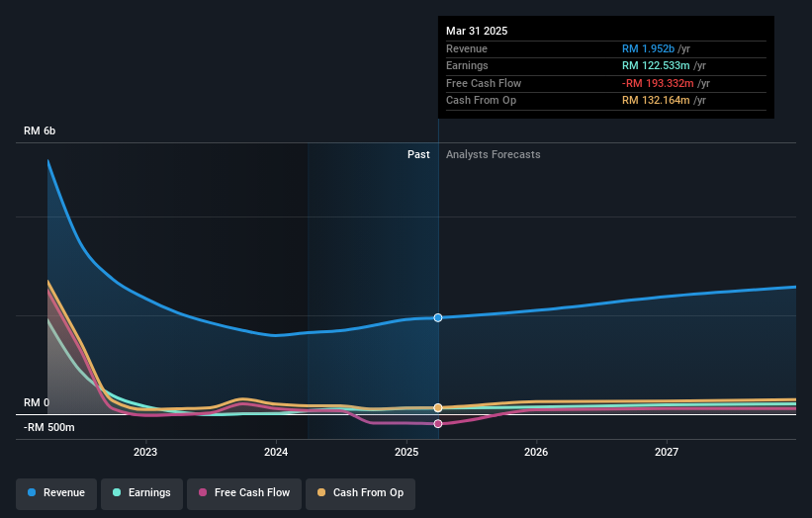812x518 pixels.
Task: Click the 2025 x-axis label
Action: point(406,453)
